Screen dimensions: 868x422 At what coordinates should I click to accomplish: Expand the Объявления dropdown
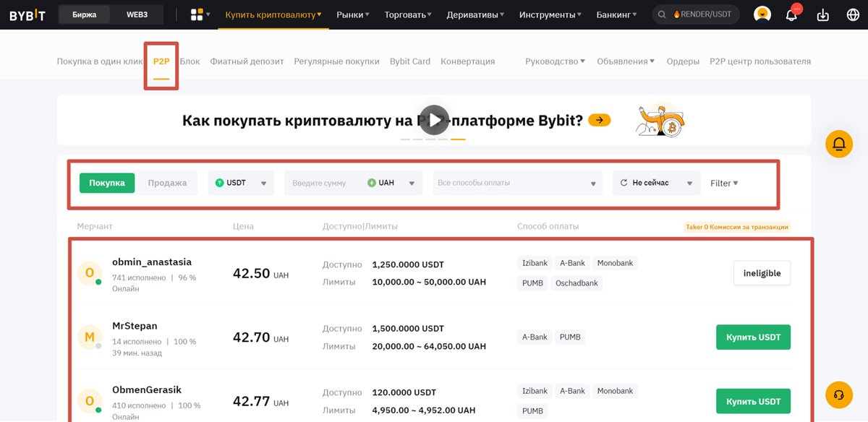click(626, 61)
